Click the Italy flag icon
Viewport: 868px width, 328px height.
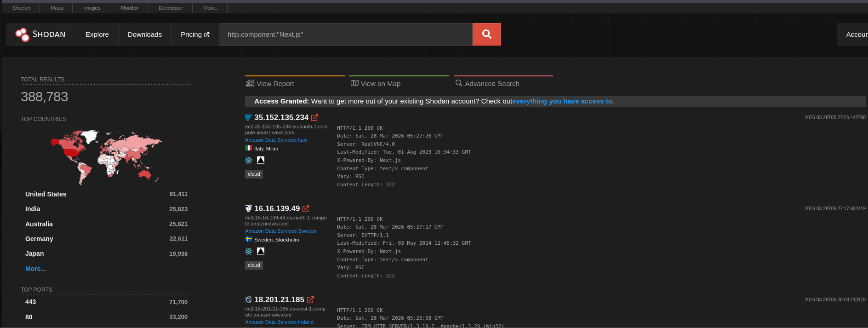[x=248, y=148]
